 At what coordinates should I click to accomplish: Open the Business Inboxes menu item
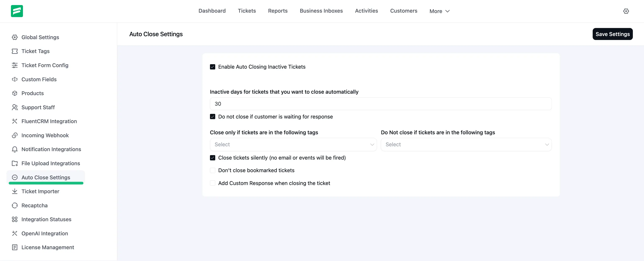click(x=321, y=11)
